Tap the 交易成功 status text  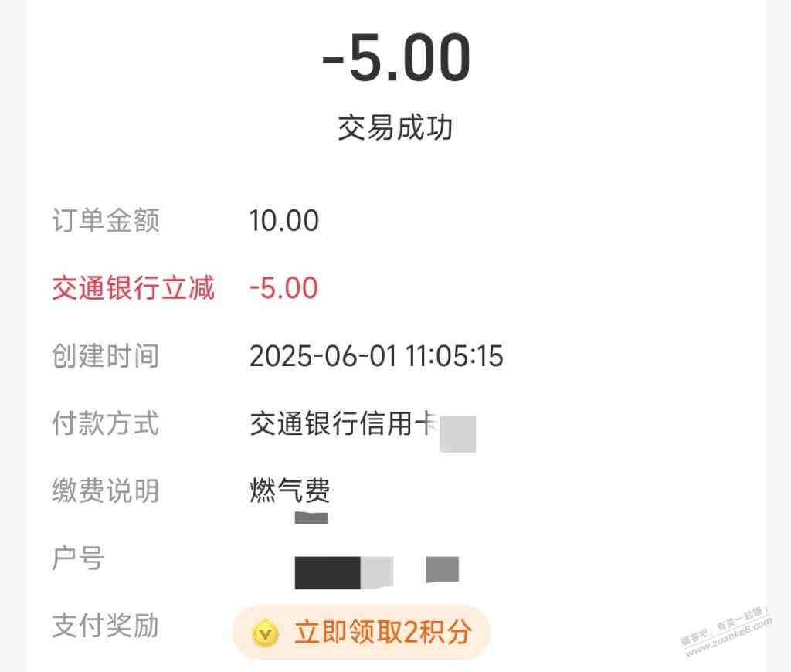click(x=395, y=127)
